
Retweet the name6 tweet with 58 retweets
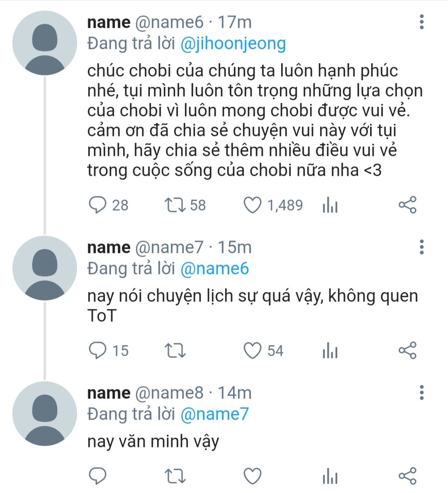click(x=175, y=205)
